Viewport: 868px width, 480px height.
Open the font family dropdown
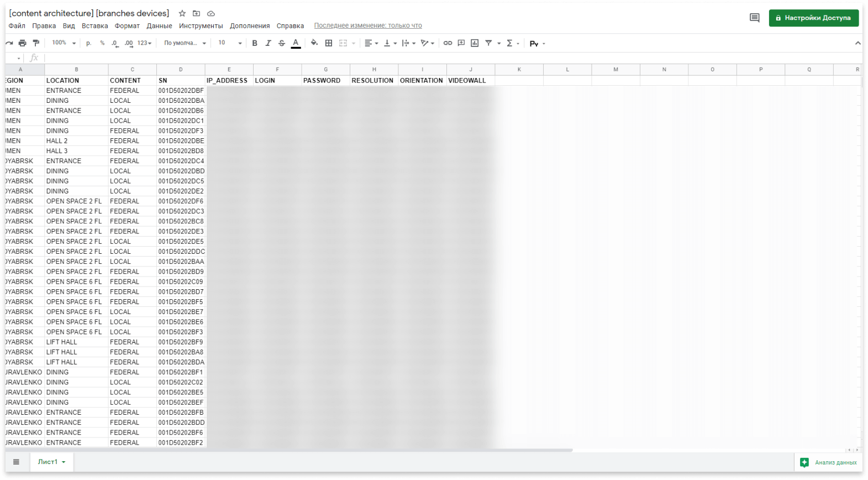185,43
